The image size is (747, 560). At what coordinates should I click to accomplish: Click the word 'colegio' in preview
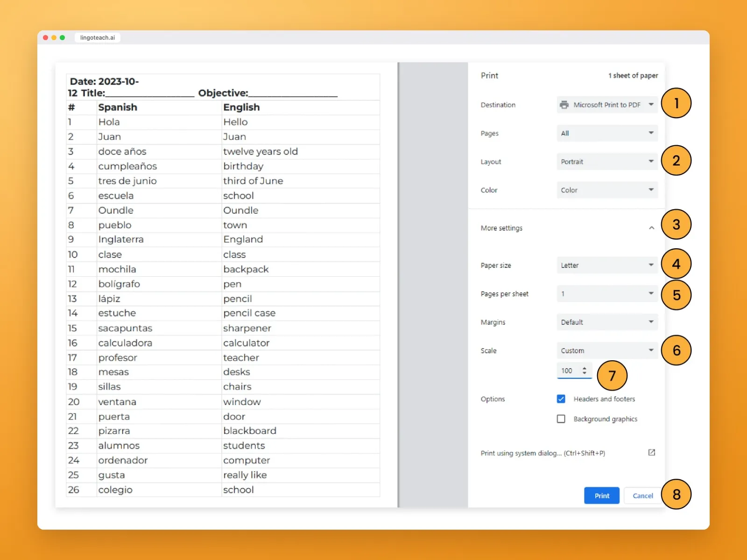click(x=115, y=490)
